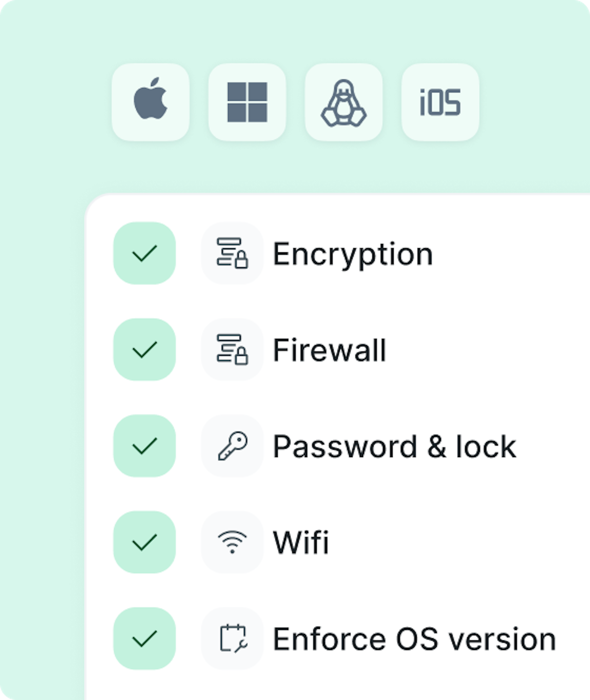Open the Encryption policy label
Viewport: 590px width, 700px height.
point(353,255)
